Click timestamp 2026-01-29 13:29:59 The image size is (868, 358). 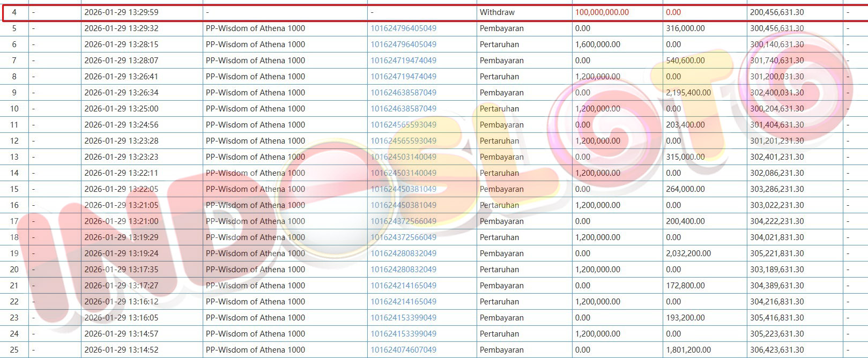click(121, 12)
